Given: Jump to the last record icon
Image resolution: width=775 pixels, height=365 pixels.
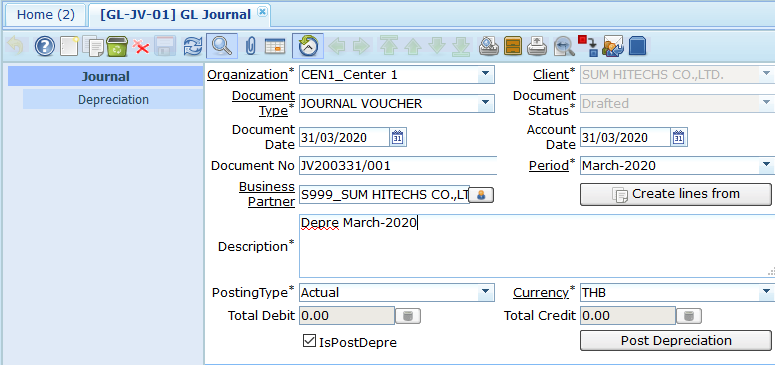Looking at the screenshot, I should pyautogui.click(x=461, y=46).
